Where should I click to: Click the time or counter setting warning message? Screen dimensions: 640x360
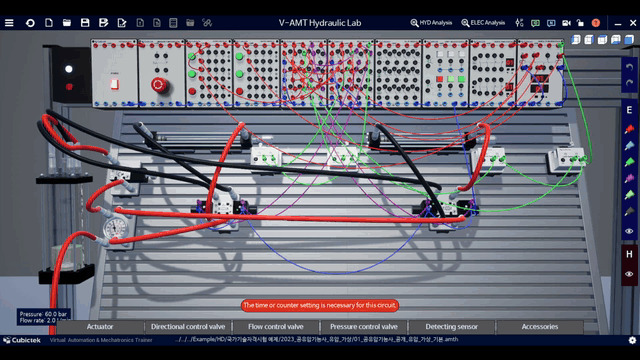[320, 305]
